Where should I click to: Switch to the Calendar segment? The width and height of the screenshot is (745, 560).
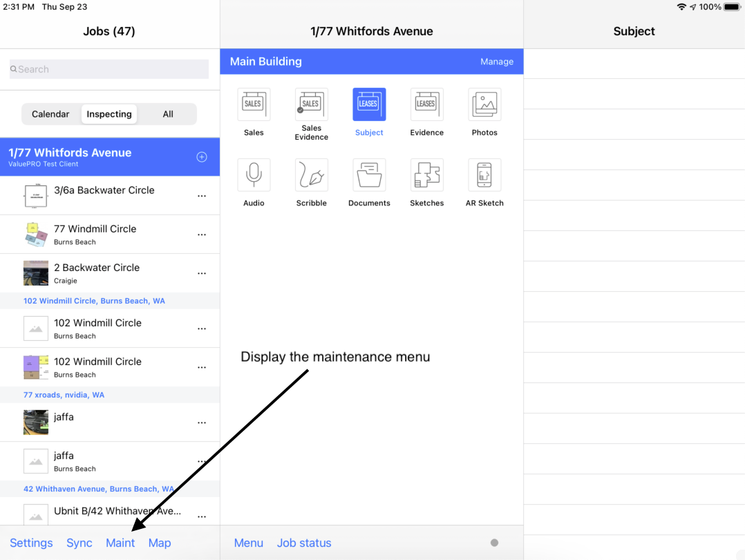click(50, 114)
